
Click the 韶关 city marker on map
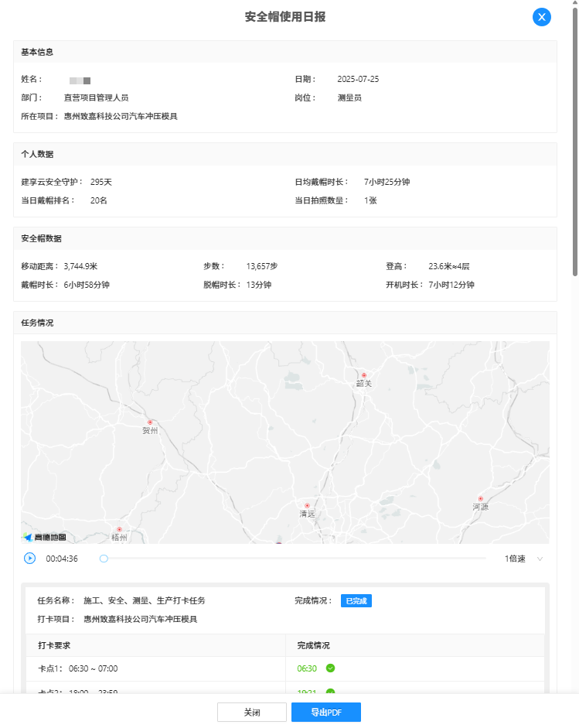click(363, 375)
